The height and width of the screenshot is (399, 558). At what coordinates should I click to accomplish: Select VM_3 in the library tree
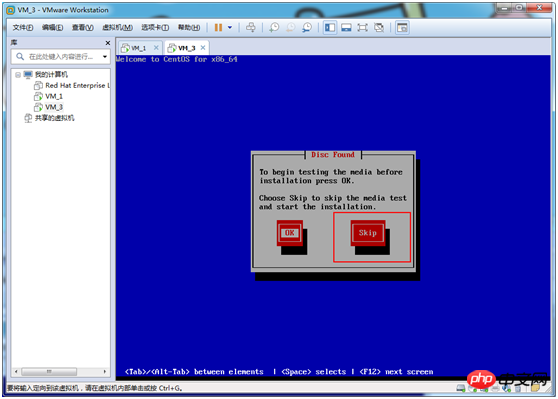click(x=54, y=107)
